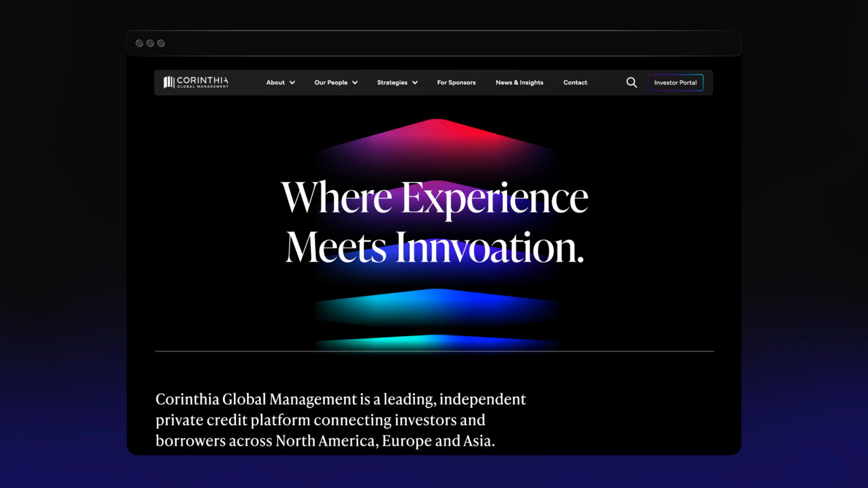
Task: Open the News & Insights link
Action: [x=519, y=82]
